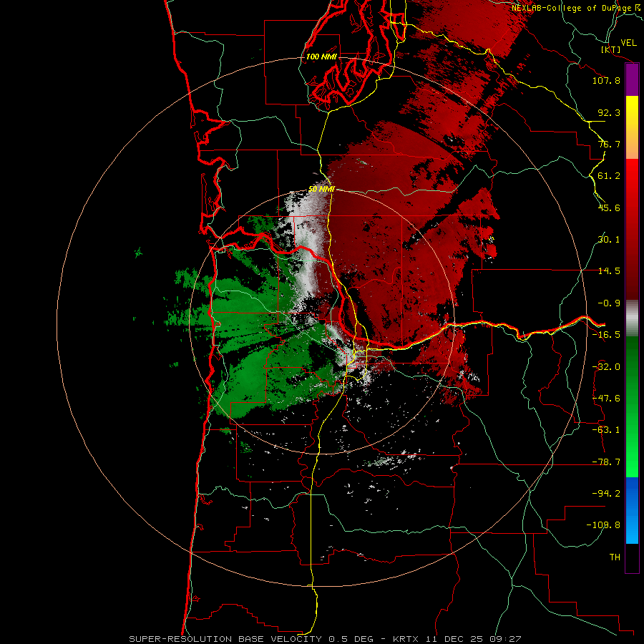Click the VEL label above the color scale

pos(628,43)
